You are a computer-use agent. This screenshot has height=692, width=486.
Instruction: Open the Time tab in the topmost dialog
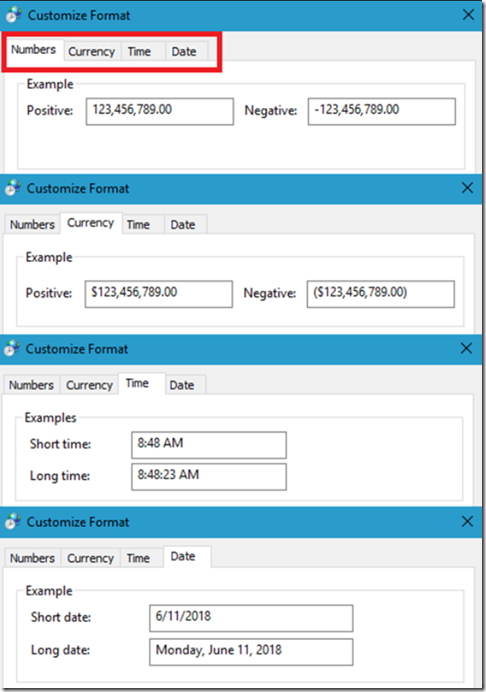coord(139,51)
